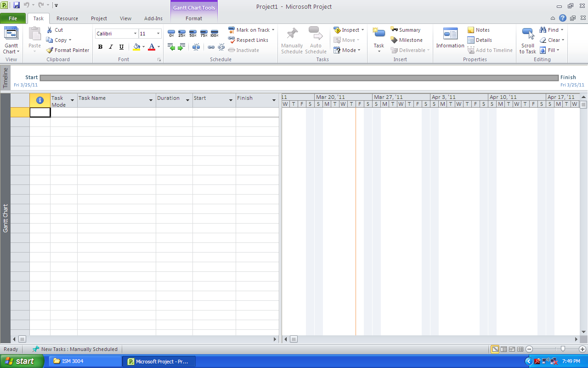
Task: Switch to Resource Sheet view in status bar
Action: (x=520, y=349)
